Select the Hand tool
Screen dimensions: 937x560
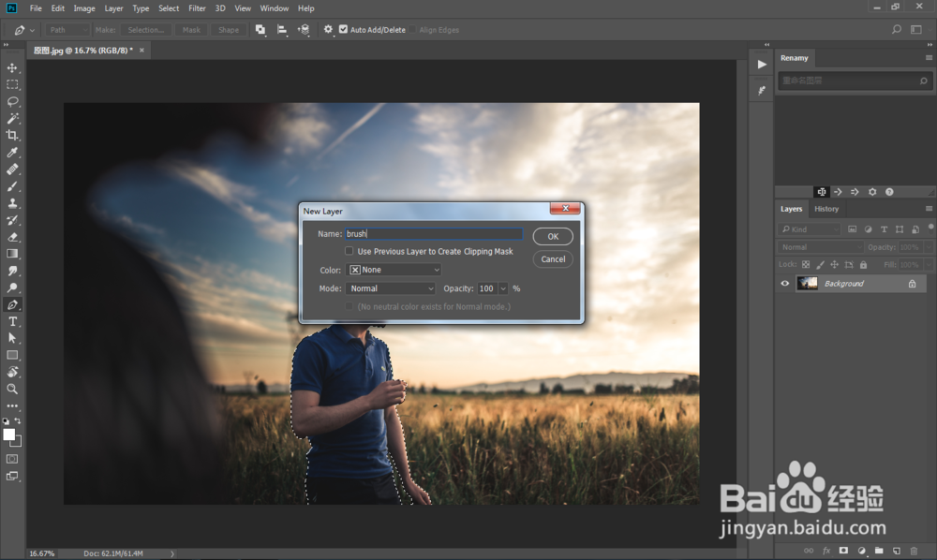click(12, 372)
